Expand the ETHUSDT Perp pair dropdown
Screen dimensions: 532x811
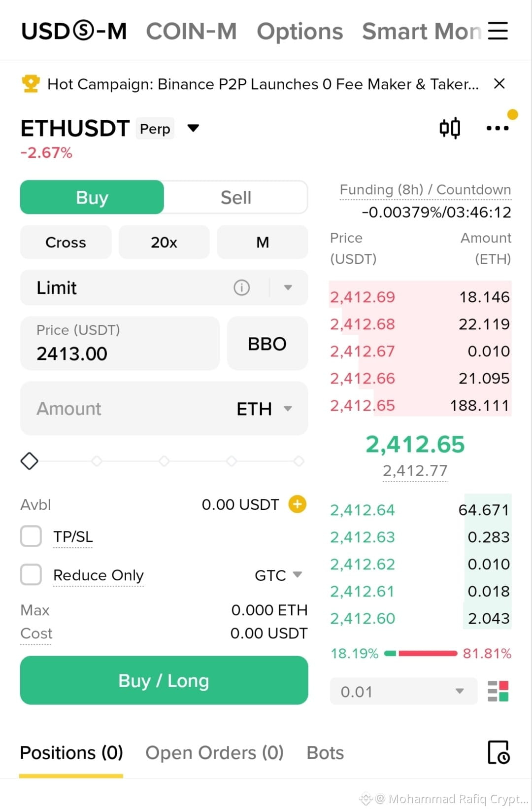tap(194, 128)
